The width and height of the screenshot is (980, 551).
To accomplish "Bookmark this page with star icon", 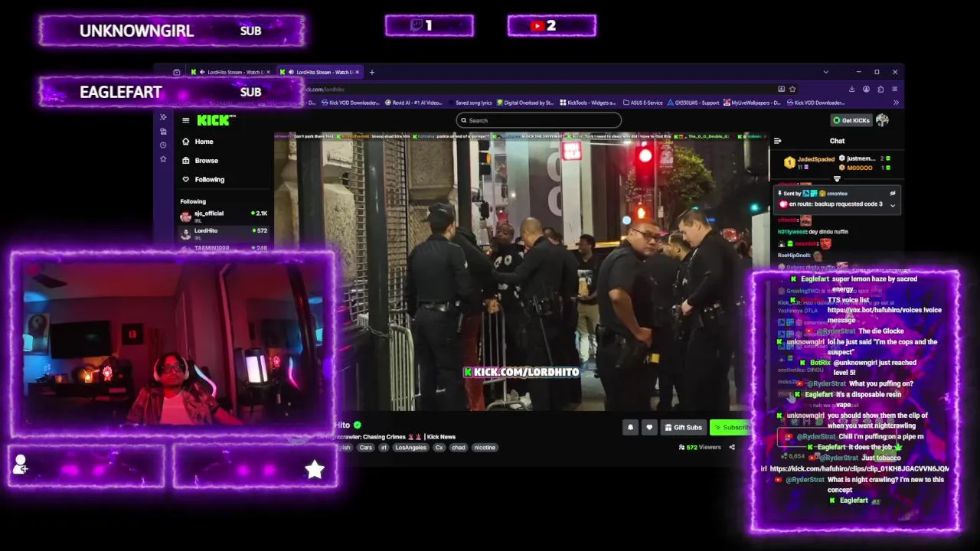I will (792, 89).
